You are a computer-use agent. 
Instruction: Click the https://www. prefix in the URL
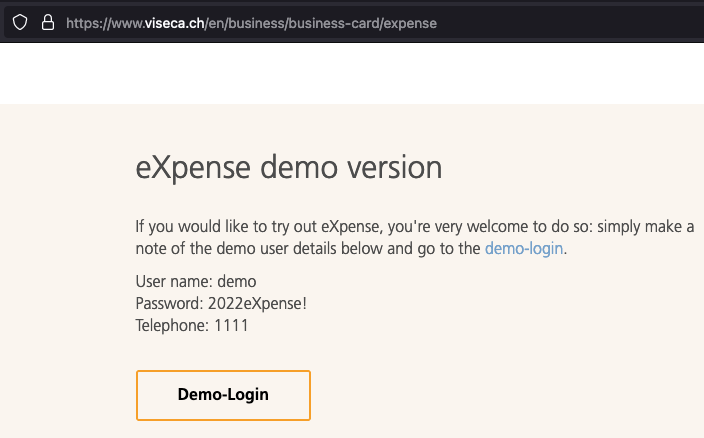(106, 23)
